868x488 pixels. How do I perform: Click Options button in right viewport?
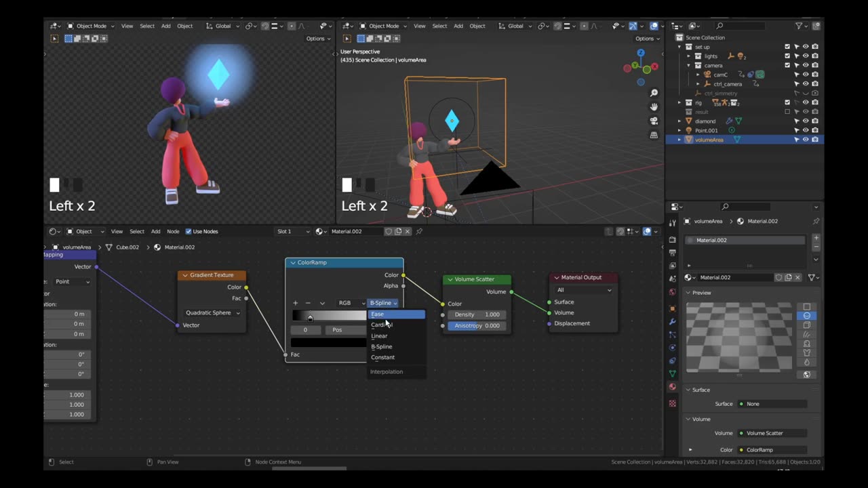648,39
